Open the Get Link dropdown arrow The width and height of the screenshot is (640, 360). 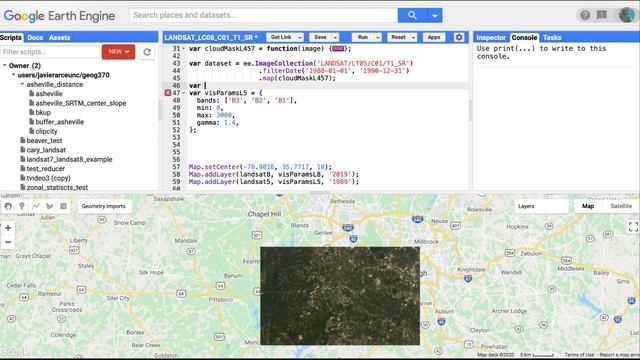300,38
